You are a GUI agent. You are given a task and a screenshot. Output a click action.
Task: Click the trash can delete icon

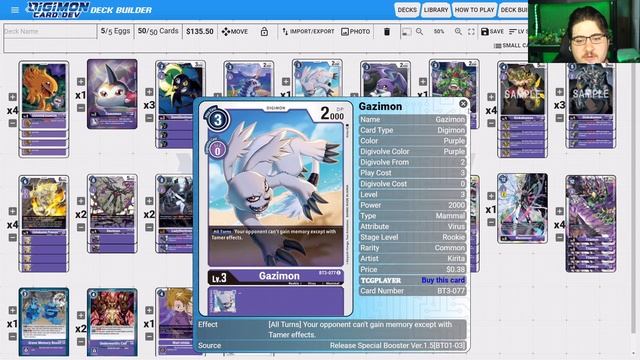(387, 31)
